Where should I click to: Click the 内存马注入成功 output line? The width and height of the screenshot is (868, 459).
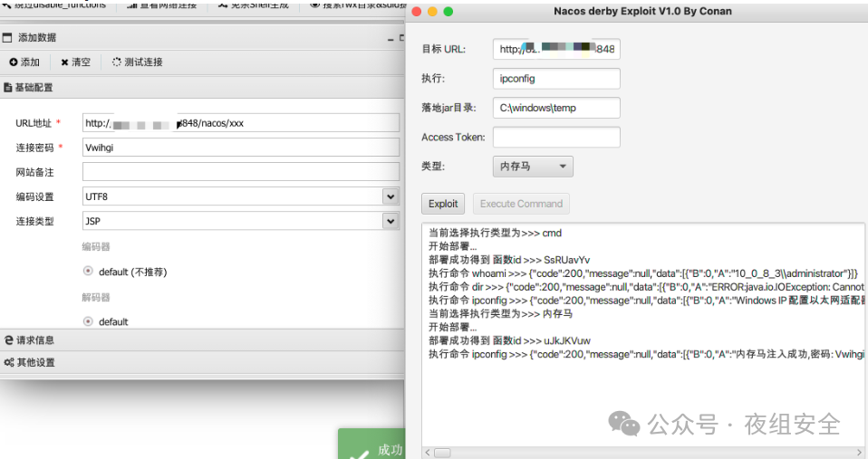tap(646, 354)
